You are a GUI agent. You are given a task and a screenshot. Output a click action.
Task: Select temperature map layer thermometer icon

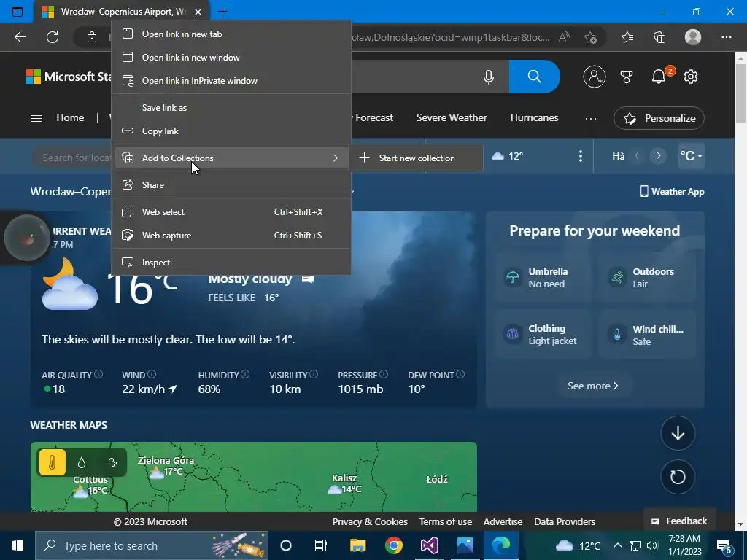[x=52, y=462]
